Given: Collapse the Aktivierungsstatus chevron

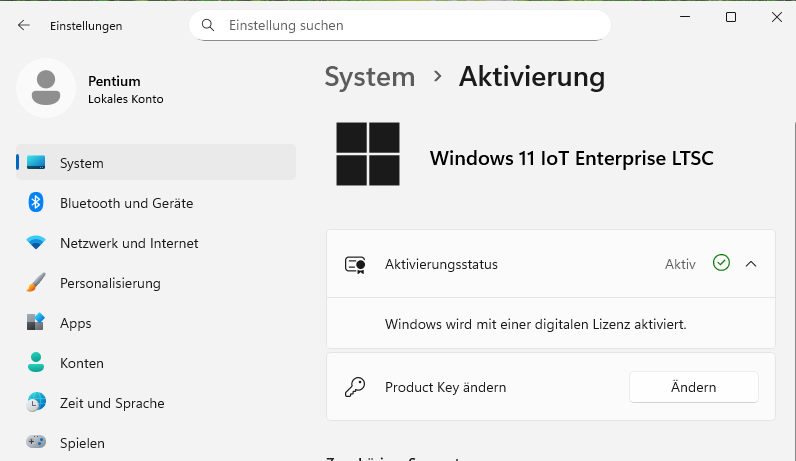Looking at the screenshot, I should pyautogui.click(x=752, y=264).
